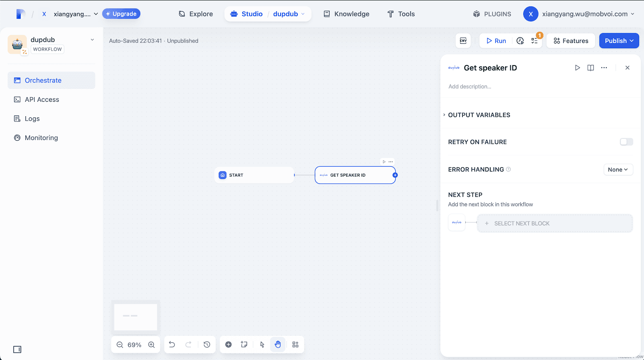This screenshot has width=644, height=360.
Task: Click the zoom in magnifier icon
Action: (151, 345)
